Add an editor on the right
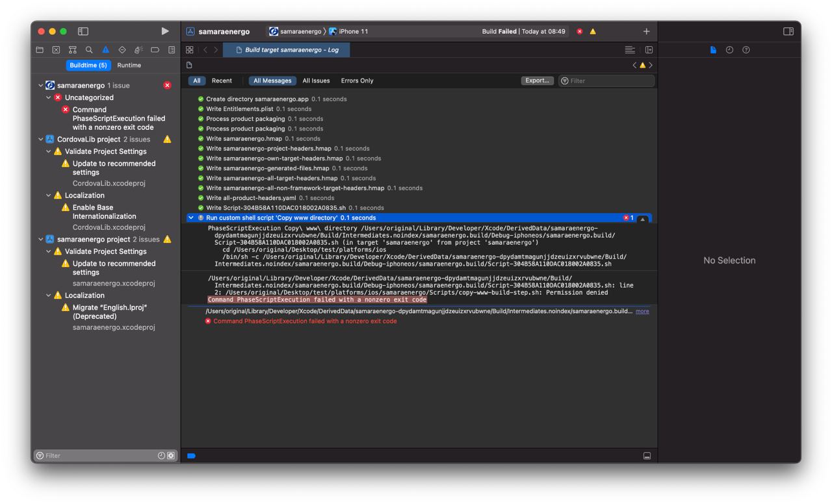 tap(649, 50)
